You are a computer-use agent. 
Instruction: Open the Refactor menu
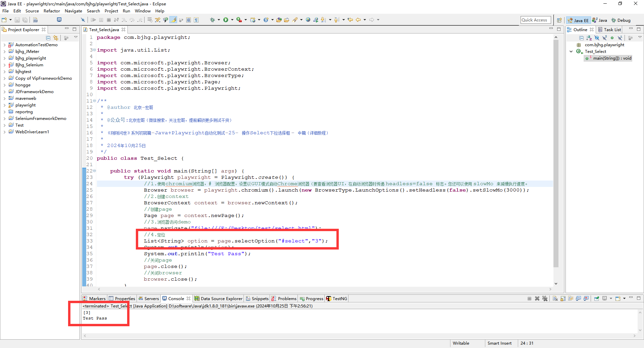(52, 11)
